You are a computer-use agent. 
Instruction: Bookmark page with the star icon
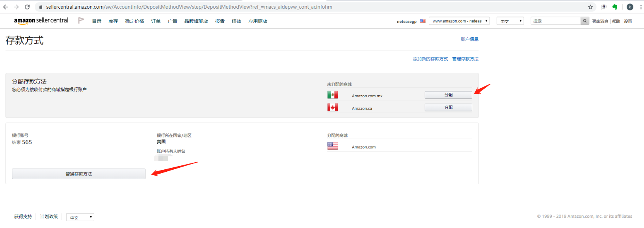click(590, 7)
